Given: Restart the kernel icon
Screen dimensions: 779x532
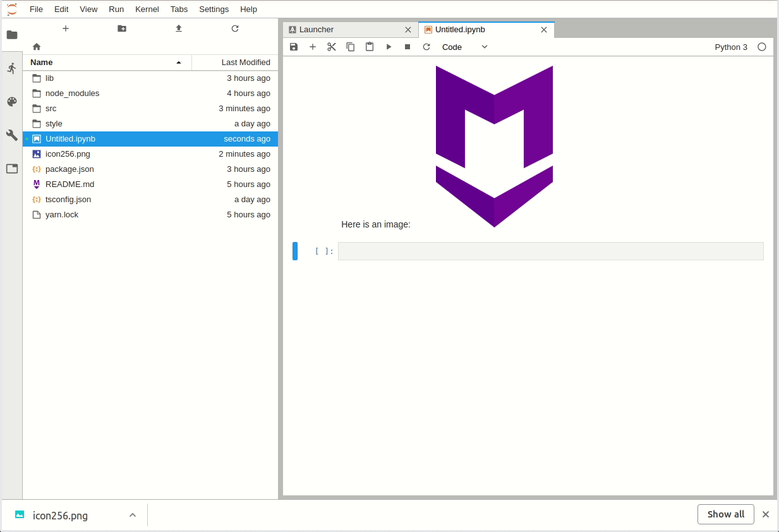Looking at the screenshot, I should point(426,47).
